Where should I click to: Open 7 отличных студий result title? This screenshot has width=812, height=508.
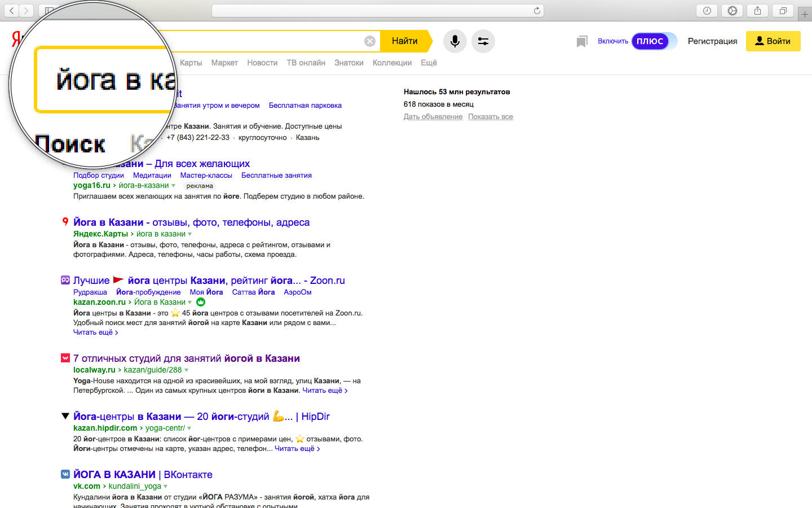pos(187,358)
